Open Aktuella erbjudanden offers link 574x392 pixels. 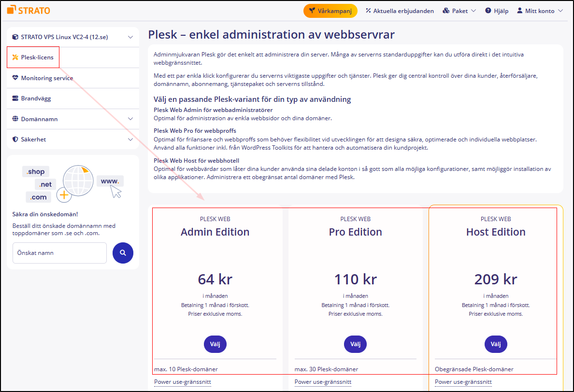click(400, 11)
